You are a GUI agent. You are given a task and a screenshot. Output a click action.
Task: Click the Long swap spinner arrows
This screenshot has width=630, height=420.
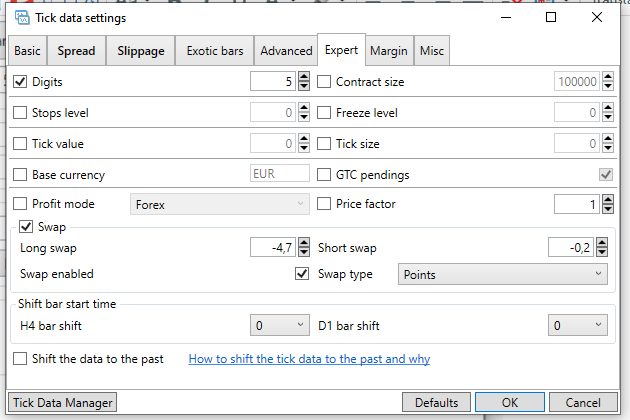click(x=304, y=248)
